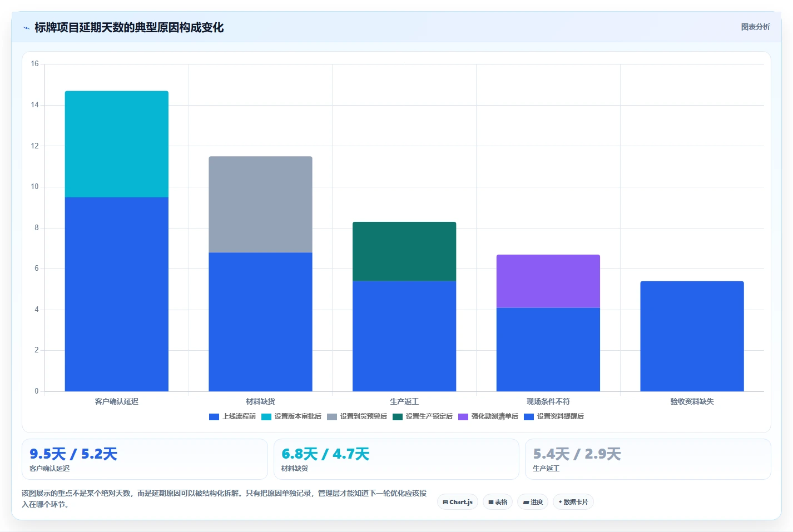Click the y-axis value 16
Viewport: 793px width, 532px height.
click(35, 64)
